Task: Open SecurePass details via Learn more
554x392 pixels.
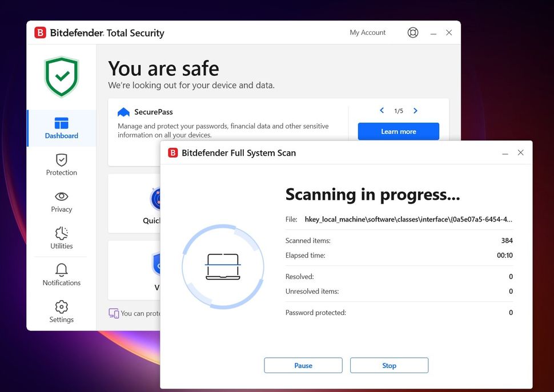Action: pyautogui.click(x=398, y=131)
